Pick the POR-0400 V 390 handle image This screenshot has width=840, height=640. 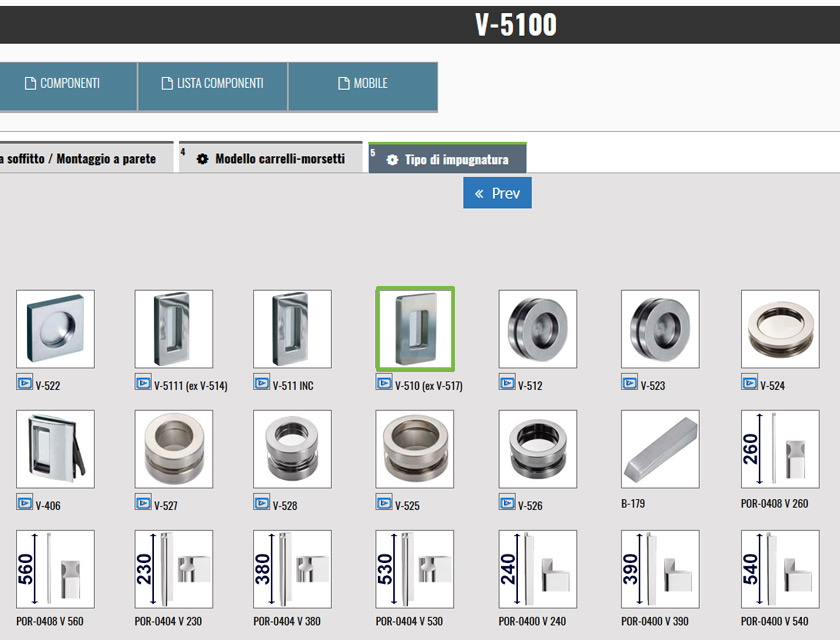point(661,569)
